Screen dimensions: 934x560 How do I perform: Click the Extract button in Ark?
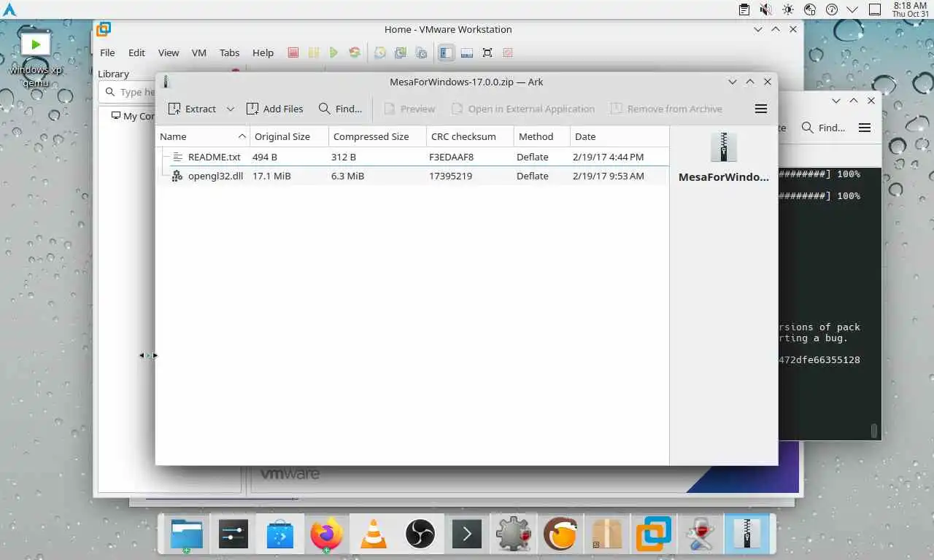(192, 109)
